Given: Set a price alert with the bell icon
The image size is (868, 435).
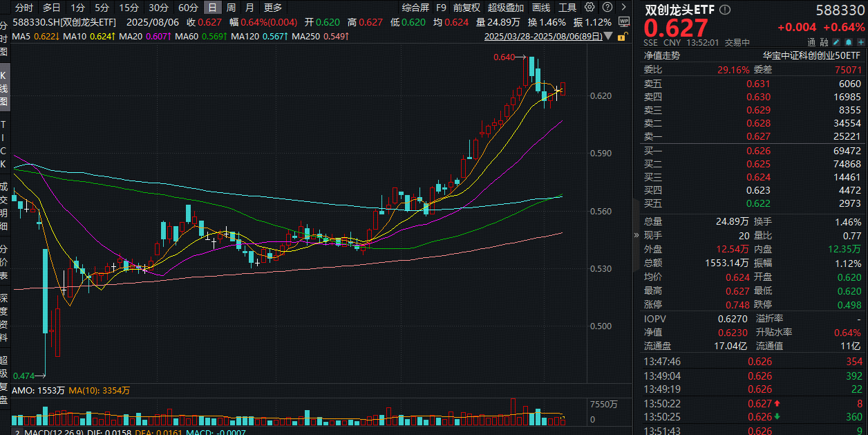Looking at the screenshot, I should (849, 41).
